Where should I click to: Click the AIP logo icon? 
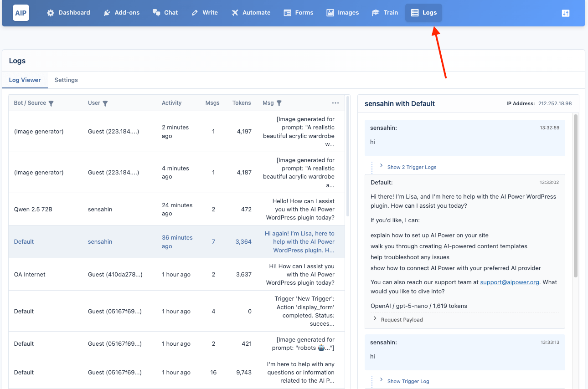click(21, 13)
